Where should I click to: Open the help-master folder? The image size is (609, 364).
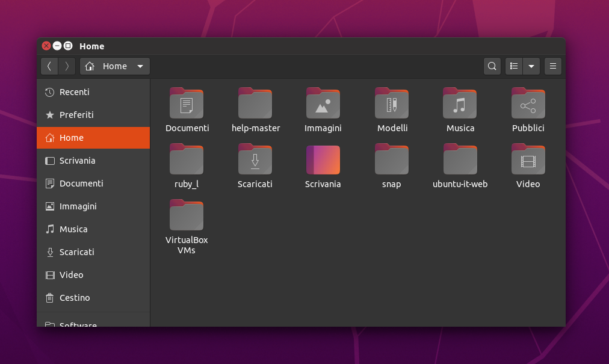coord(255,103)
